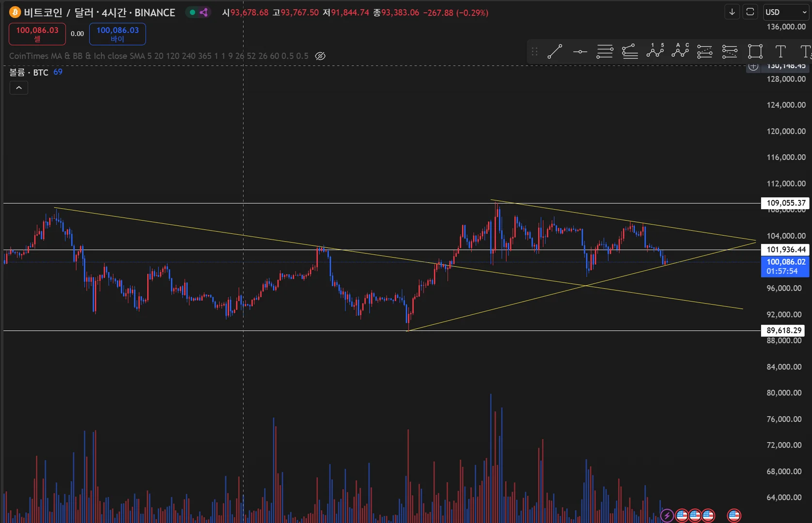Select the CoinTimes MA & BB indicator legend
This screenshot has height=523, width=812.
[x=159, y=56]
